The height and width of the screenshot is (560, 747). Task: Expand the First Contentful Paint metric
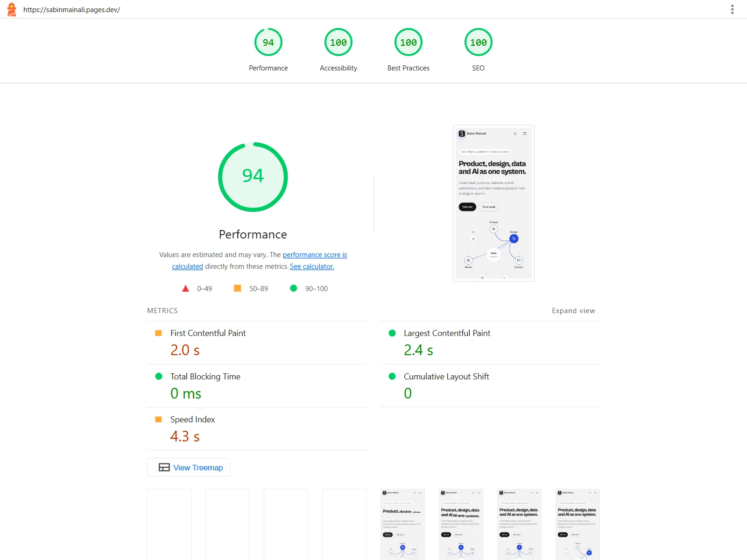(x=257, y=343)
